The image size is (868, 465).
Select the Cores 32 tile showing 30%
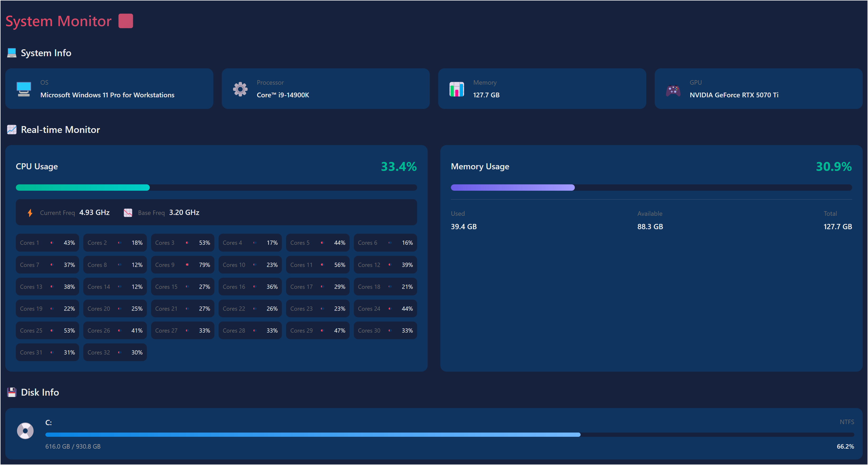[x=115, y=352]
